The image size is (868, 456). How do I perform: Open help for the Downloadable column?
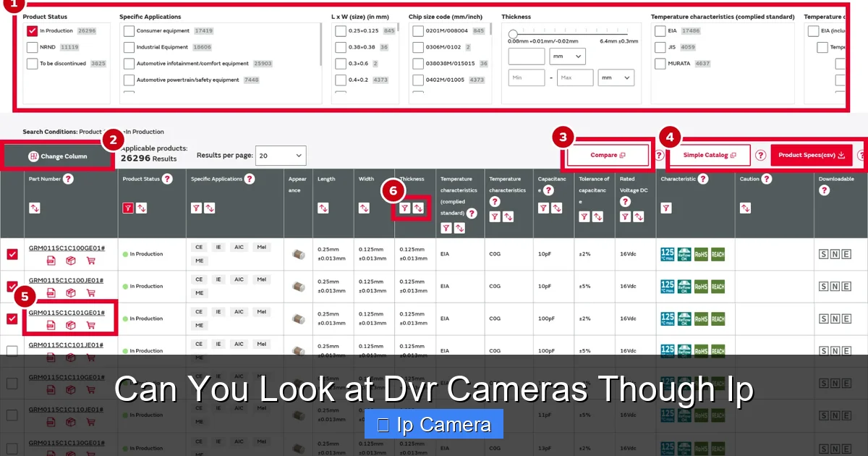point(824,190)
